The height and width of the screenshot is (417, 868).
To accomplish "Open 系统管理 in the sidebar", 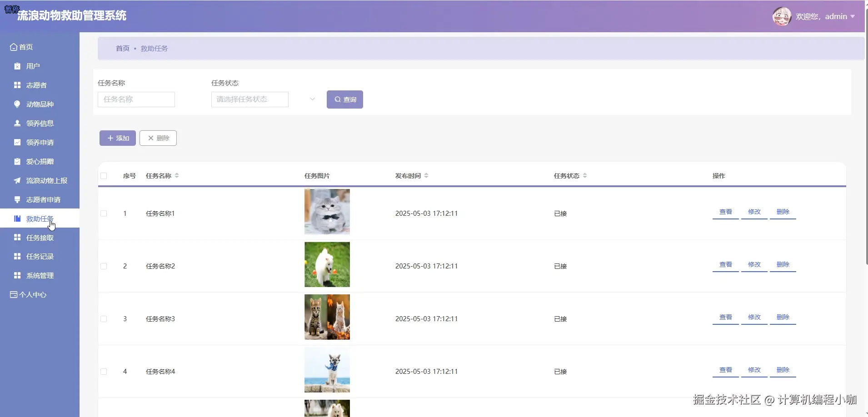I will click(x=40, y=276).
